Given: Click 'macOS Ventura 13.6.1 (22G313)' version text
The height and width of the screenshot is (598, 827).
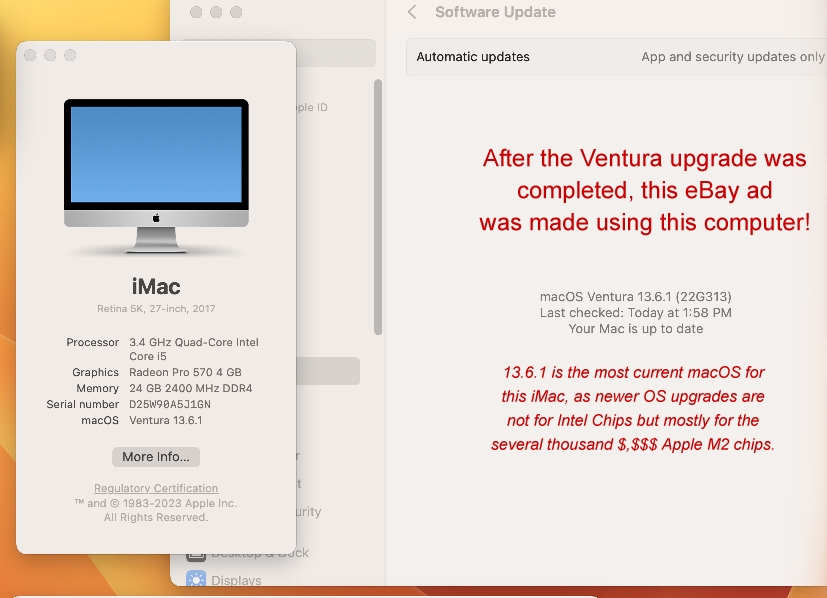Looking at the screenshot, I should tap(636, 296).
